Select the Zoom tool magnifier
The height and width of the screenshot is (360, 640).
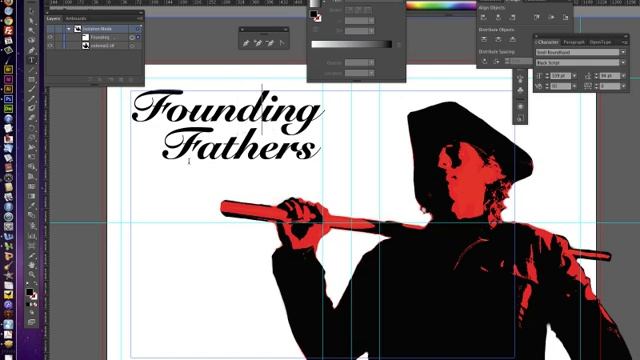(x=31, y=275)
